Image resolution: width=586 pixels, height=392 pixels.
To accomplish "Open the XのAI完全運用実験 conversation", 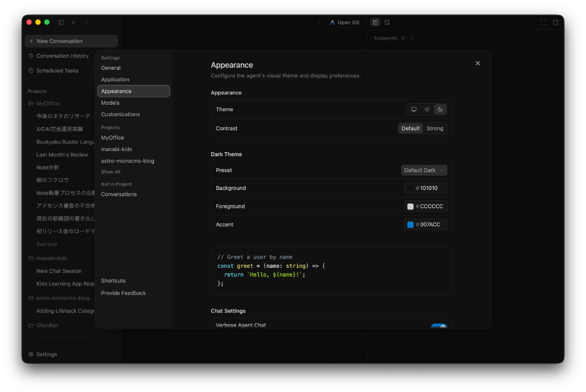I will 60,129.
